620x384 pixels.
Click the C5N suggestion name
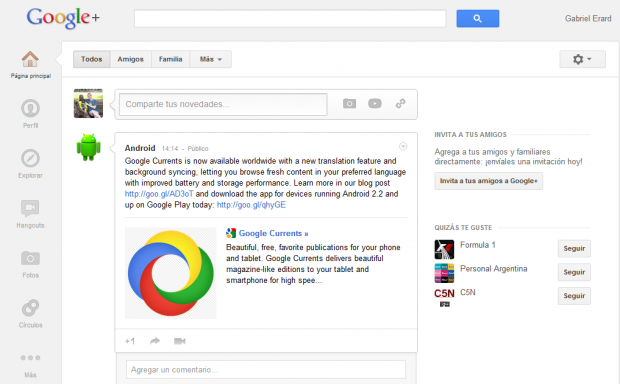[x=468, y=292]
